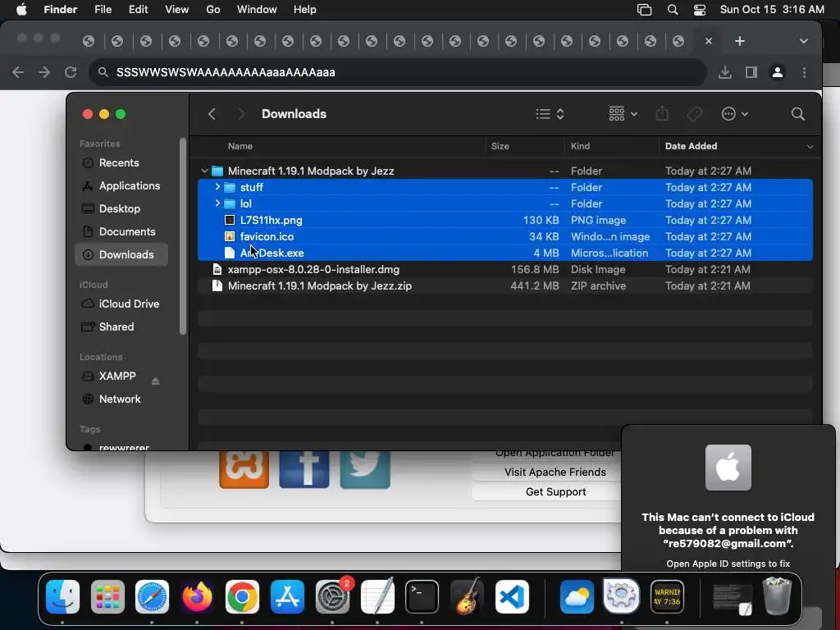The width and height of the screenshot is (840, 630).
Task: Launch Safari from the Dock
Action: click(x=152, y=597)
